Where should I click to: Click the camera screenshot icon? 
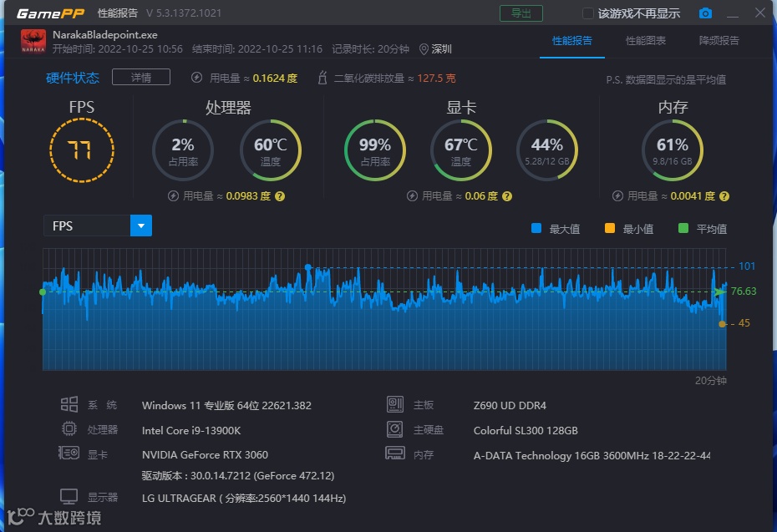[x=705, y=13]
